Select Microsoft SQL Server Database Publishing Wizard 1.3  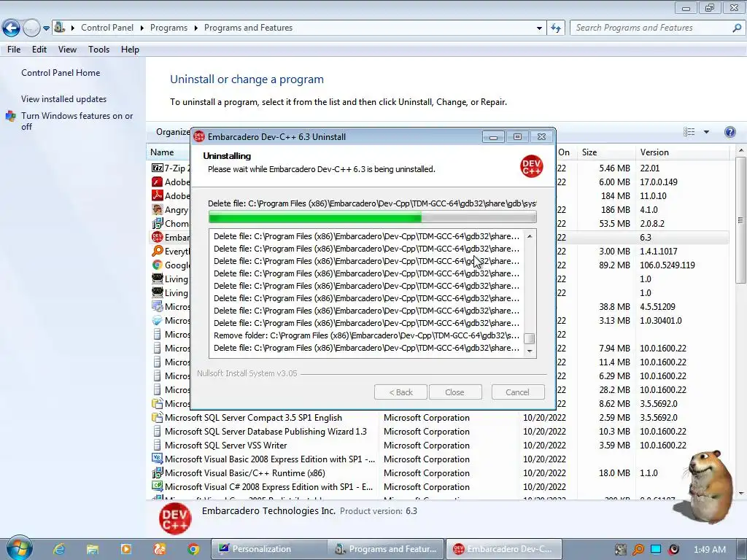pos(266,432)
